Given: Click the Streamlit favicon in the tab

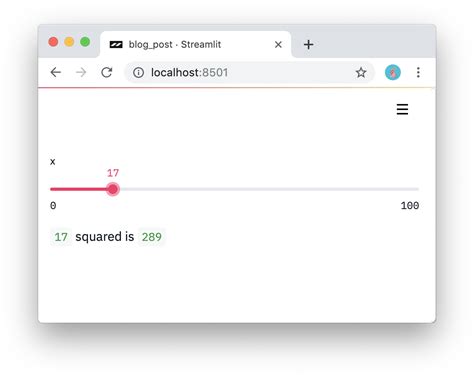Looking at the screenshot, I should coord(116,44).
